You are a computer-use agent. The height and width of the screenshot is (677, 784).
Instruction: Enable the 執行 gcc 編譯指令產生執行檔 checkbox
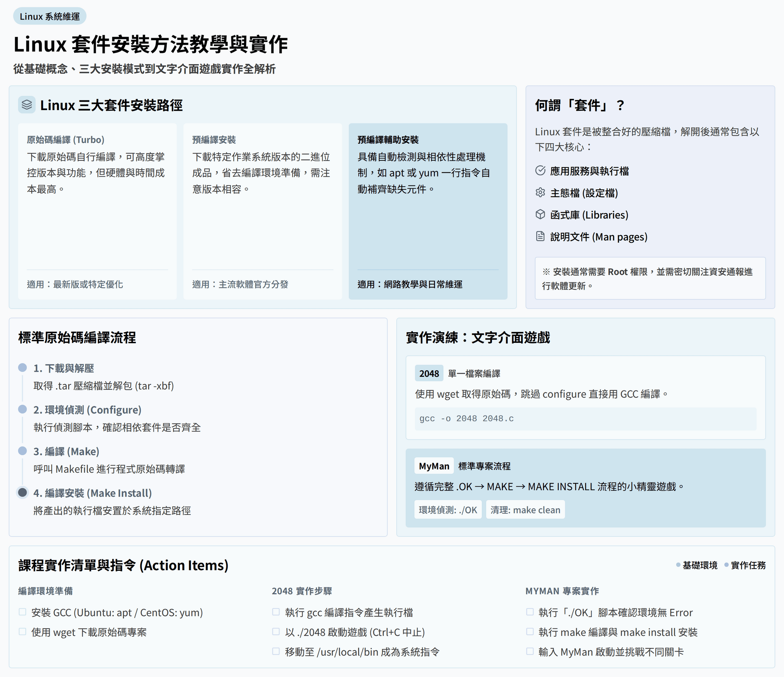276,612
